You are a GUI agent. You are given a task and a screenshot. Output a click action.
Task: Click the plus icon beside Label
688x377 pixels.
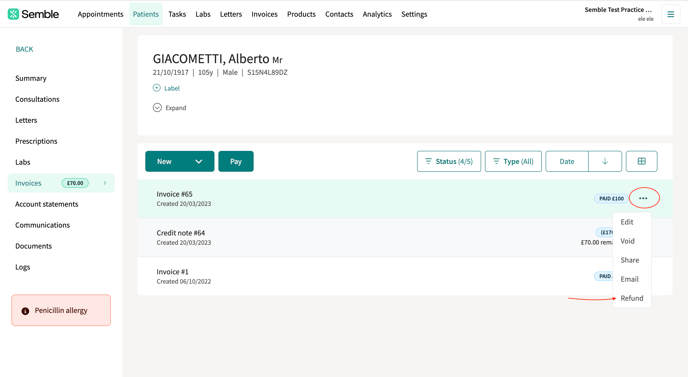[157, 88]
